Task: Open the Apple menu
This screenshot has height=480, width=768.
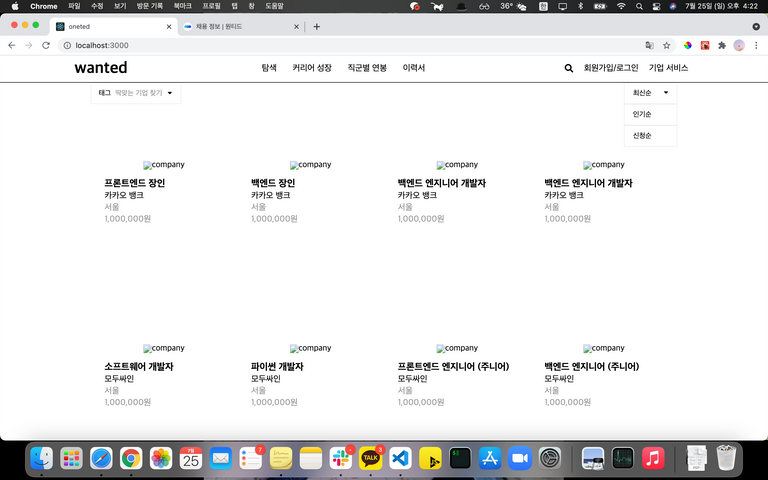Action: (x=15, y=6)
